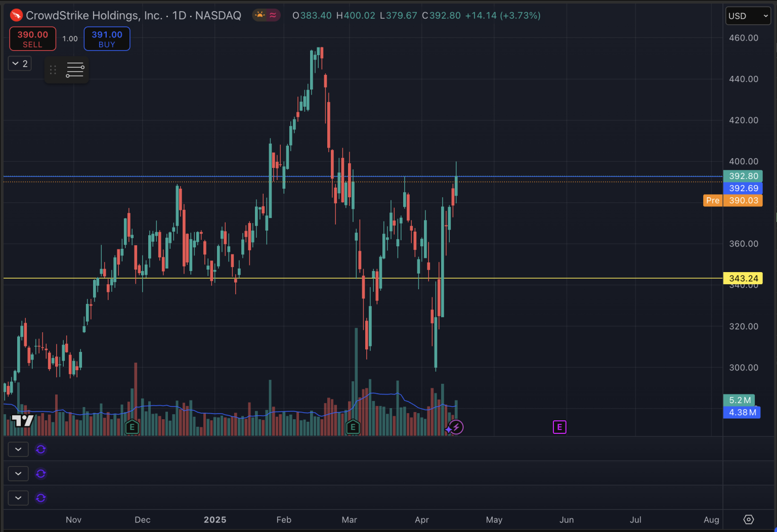The image size is (777, 532).
Task: Click the Pre 390.03 premarket label
Action: point(732,200)
